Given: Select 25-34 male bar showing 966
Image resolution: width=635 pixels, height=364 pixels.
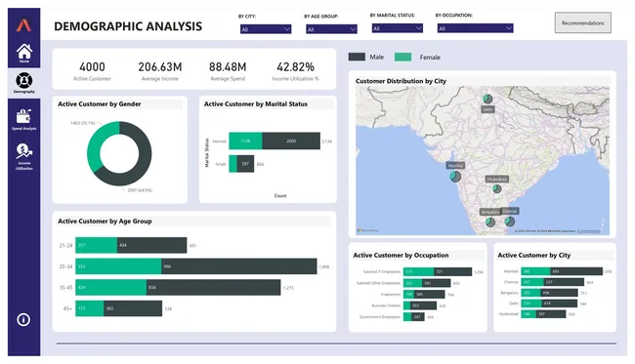Looking at the screenshot, I should pyautogui.click(x=239, y=266).
